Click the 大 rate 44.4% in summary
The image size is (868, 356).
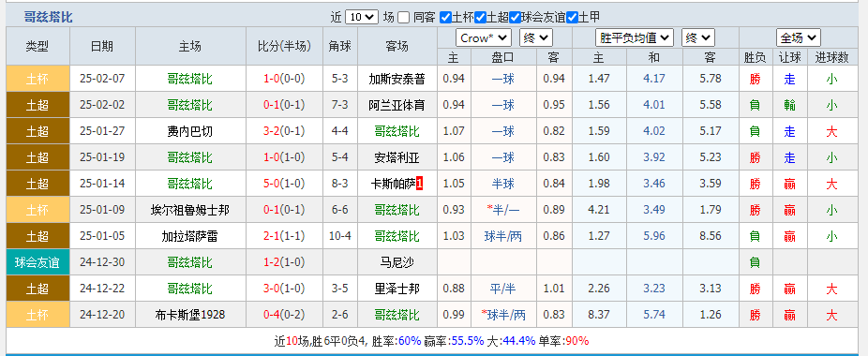[x=520, y=340]
